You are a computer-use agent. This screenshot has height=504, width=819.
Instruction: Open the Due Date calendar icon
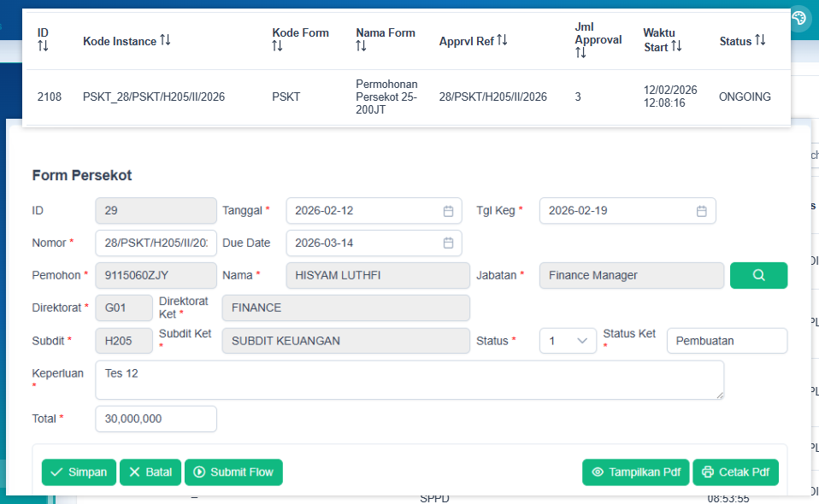pos(448,243)
